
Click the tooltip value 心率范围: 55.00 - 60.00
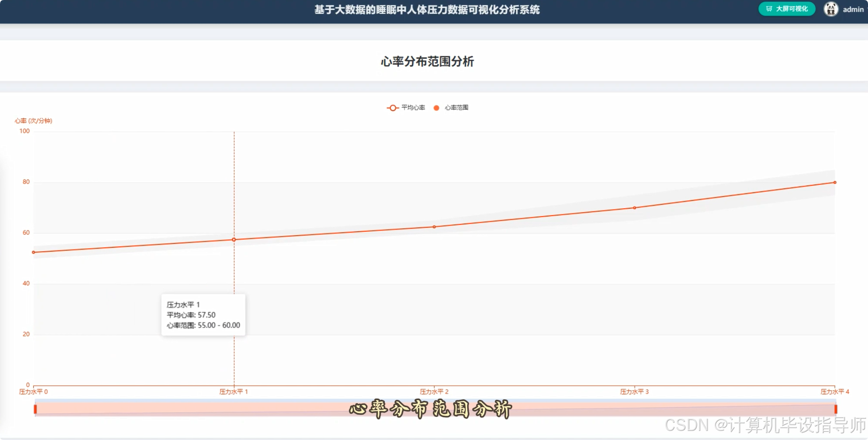pyautogui.click(x=203, y=325)
